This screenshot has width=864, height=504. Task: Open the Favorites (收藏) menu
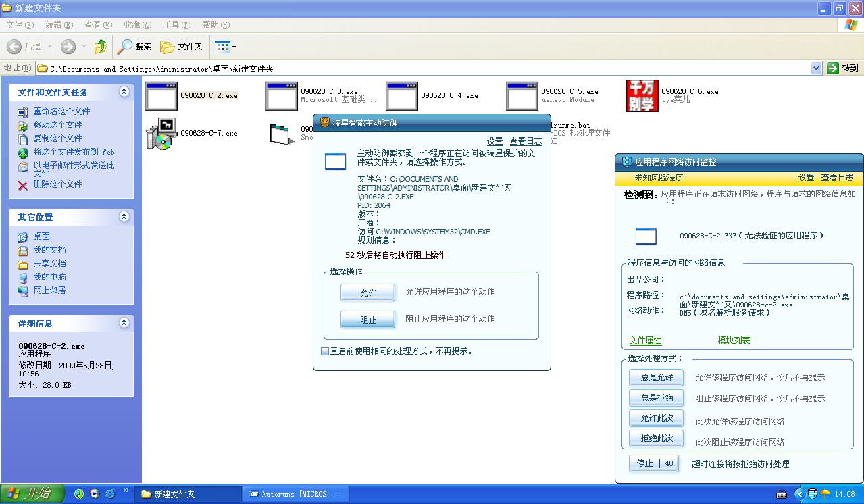click(x=137, y=25)
